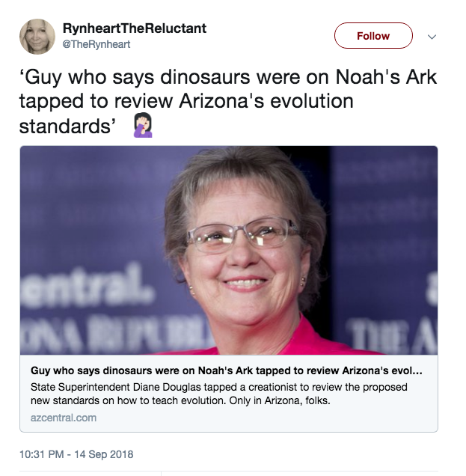
Task: Click "Arizona's evolution" in the tweet body
Action: coord(266,101)
